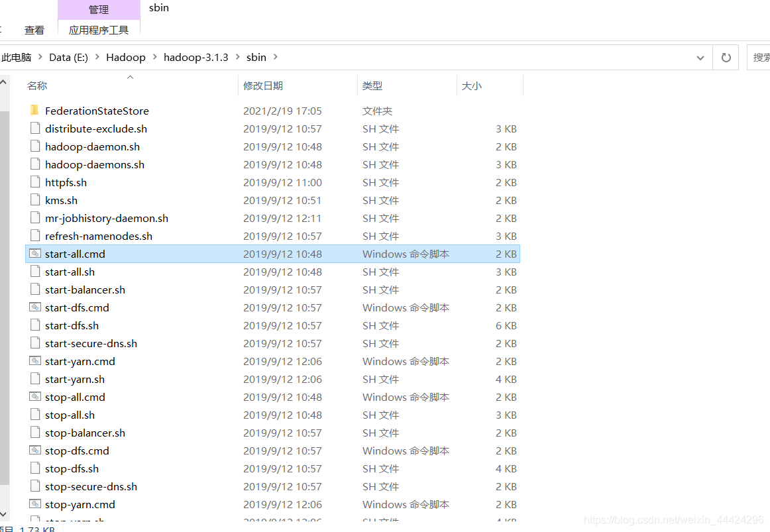Expand the chevron after 此电脑 in path
This screenshot has height=532, width=770.
pyautogui.click(x=40, y=57)
